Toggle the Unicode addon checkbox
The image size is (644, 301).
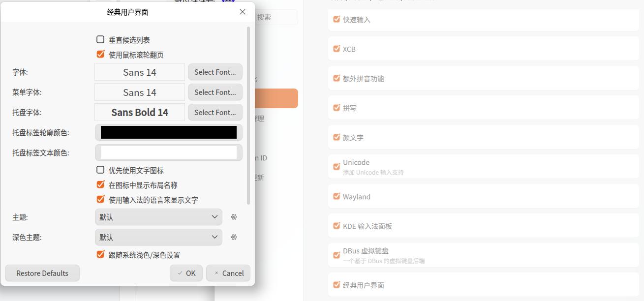[x=337, y=167]
